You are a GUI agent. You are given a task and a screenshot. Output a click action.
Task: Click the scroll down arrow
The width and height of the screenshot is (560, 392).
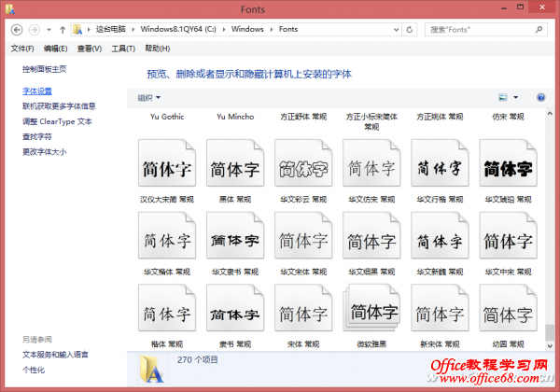click(550, 346)
